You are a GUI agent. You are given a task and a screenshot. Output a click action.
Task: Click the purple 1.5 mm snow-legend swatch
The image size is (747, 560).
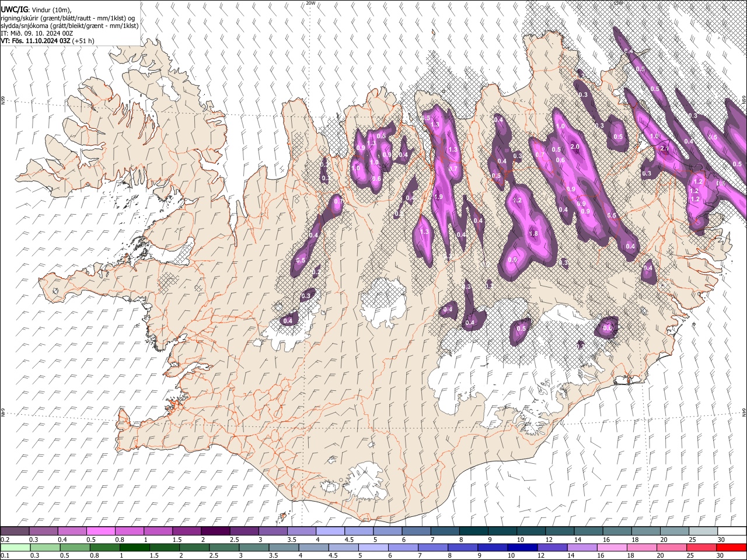(x=186, y=531)
